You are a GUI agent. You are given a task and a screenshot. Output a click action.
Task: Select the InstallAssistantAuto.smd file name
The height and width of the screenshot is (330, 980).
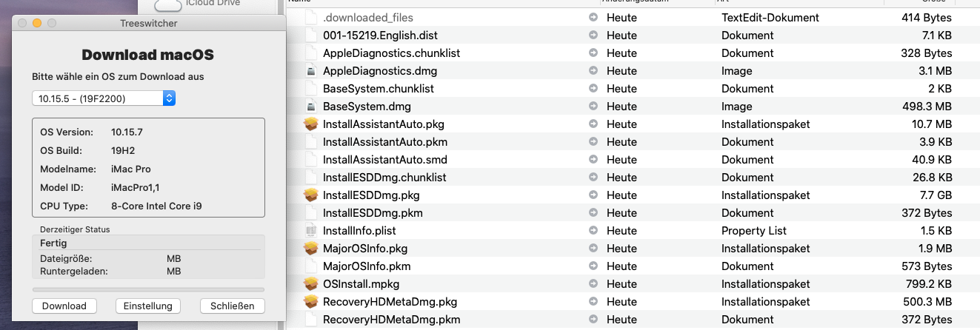pyautogui.click(x=384, y=160)
